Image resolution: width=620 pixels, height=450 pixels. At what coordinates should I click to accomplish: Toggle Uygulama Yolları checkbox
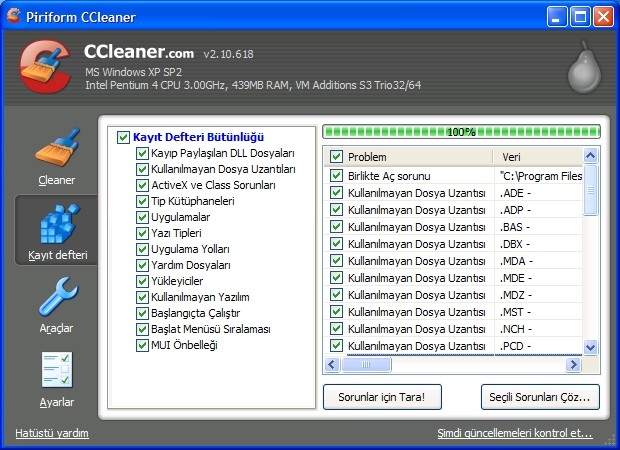[142, 249]
